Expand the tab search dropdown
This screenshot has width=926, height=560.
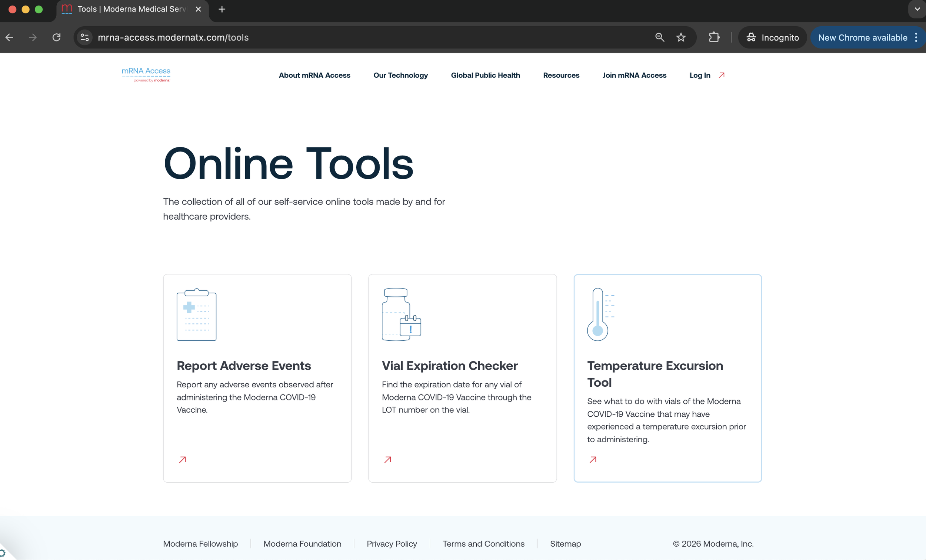click(x=917, y=9)
